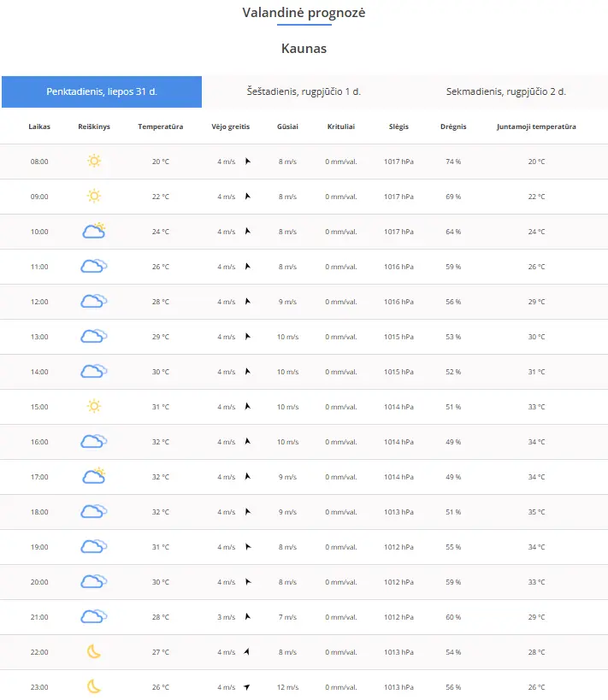Click the cloud icon in the 14:00 row
Viewport: 608px width, 700px height.
94,371
